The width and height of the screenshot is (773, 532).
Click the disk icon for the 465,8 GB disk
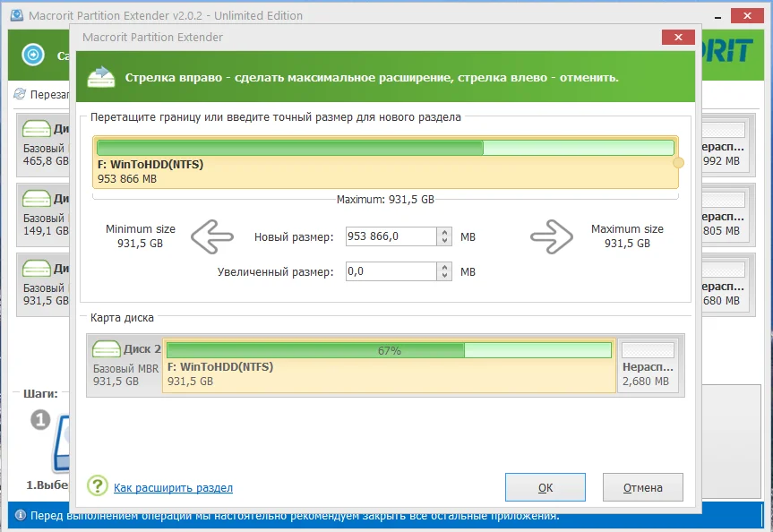pos(37,129)
